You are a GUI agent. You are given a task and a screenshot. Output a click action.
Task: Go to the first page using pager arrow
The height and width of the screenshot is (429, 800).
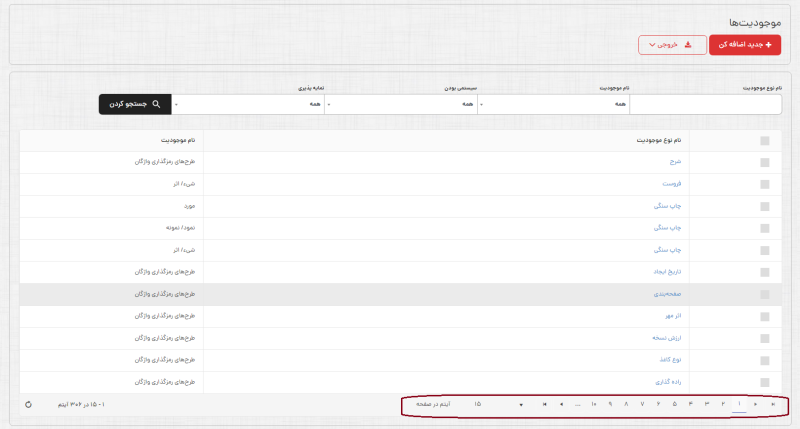point(773,404)
